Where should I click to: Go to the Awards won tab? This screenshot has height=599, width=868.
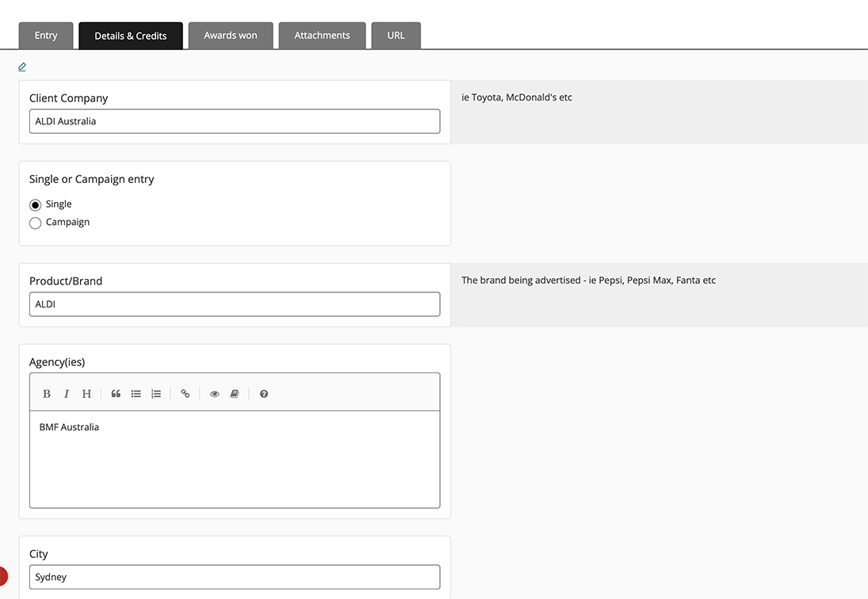(231, 36)
